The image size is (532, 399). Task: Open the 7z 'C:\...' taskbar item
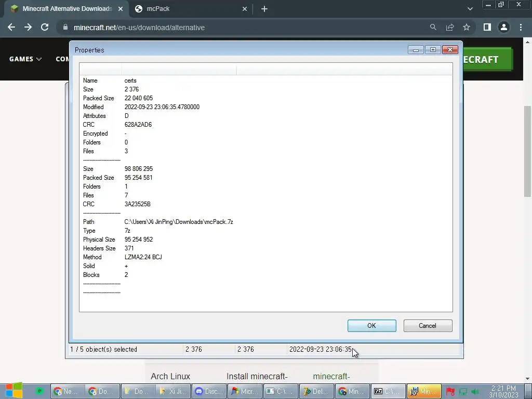[x=387, y=391]
